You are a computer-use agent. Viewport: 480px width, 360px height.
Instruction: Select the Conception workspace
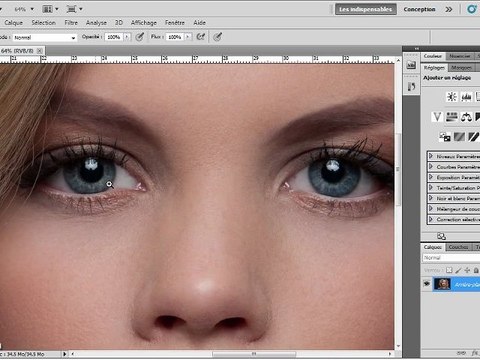(419, 9)
